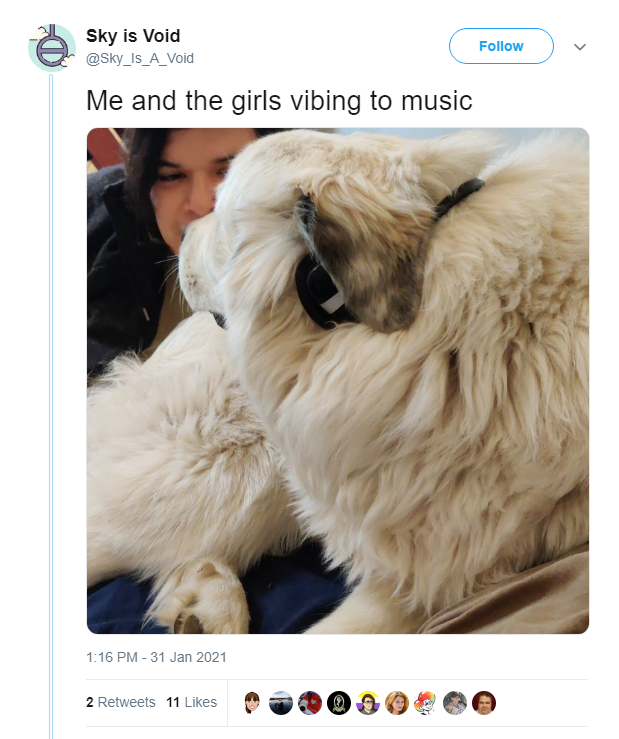This screenshot has width=619, height=739.
Task: Open the @Sky_Is_A_Void handle link
Action: (x=140, y=58)
